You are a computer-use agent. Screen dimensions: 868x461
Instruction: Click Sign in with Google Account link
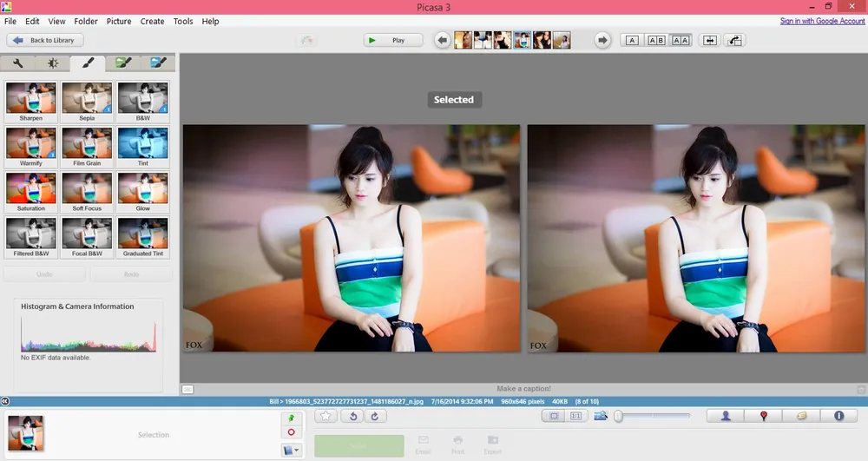pos(822,21)
